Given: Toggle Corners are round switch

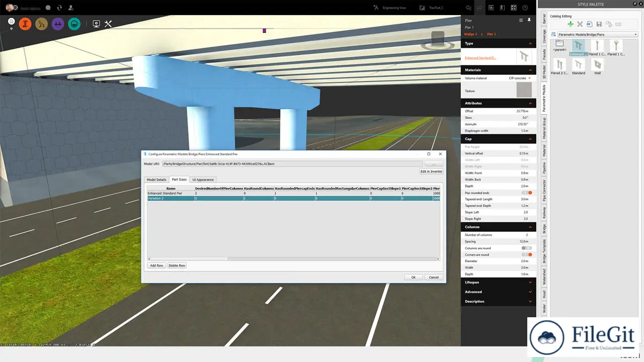Looking at the screenshot, I should pos(527,254).
